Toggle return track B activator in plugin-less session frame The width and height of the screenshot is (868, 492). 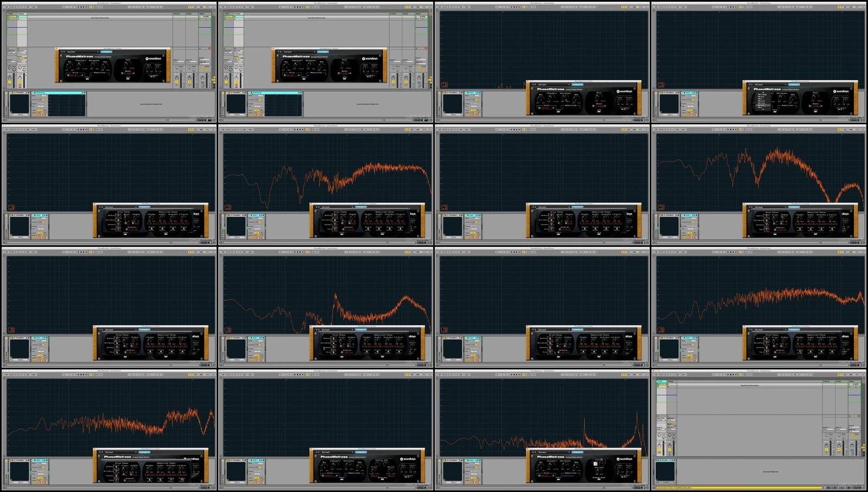839,450
